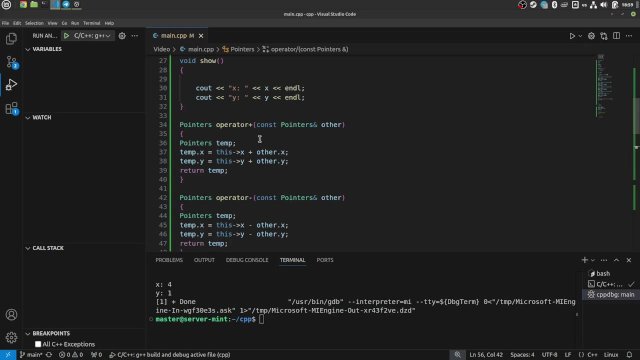Screen dimensions: 640x360
Task: Click the zoom indicator in status bar
Action: [458, 355]
